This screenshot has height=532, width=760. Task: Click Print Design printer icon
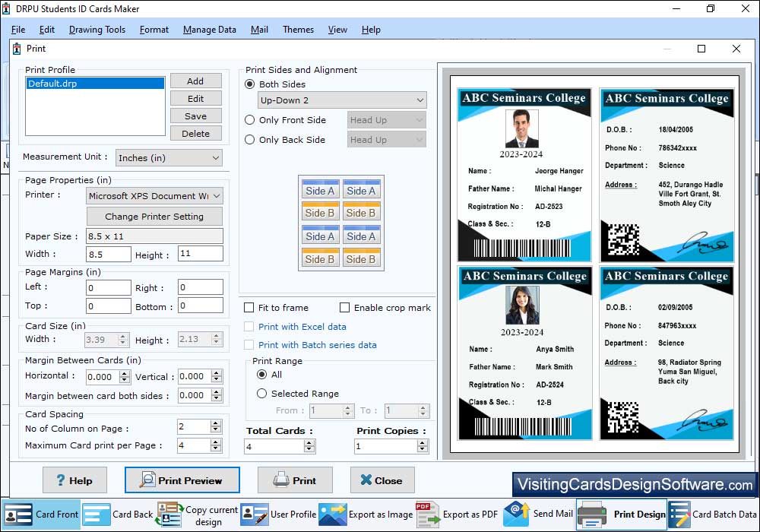click(592, 515)
